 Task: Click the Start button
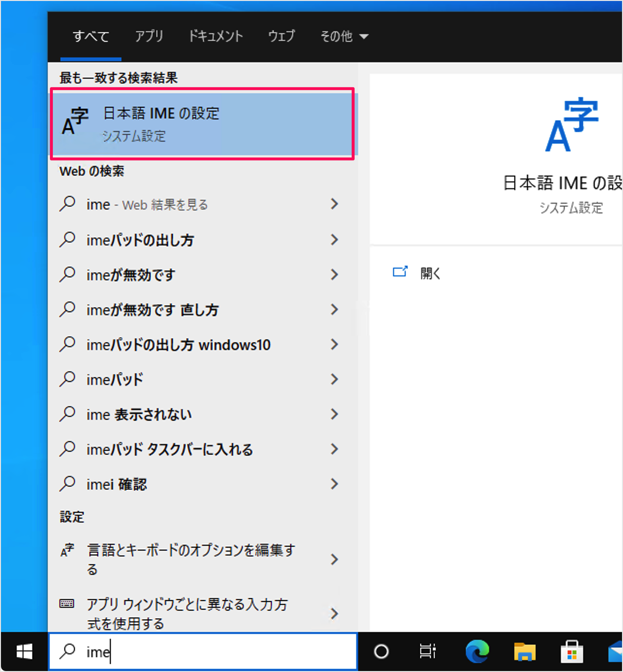click(x=24, y=652)
